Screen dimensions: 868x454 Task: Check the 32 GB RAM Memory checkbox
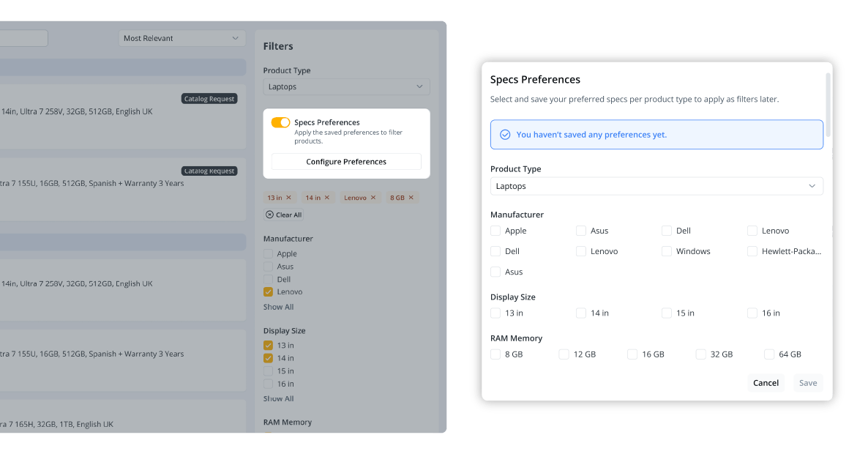[701, 354]
